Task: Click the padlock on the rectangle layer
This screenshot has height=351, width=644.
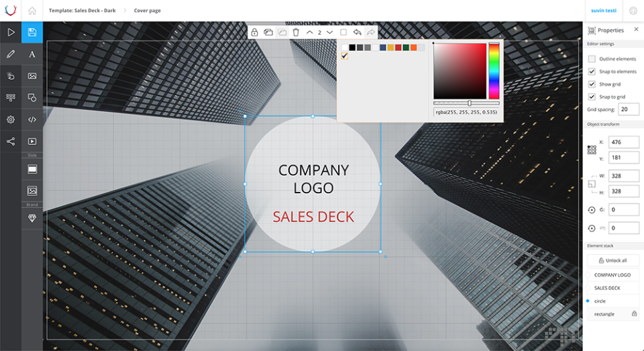Action: [634, 313]
